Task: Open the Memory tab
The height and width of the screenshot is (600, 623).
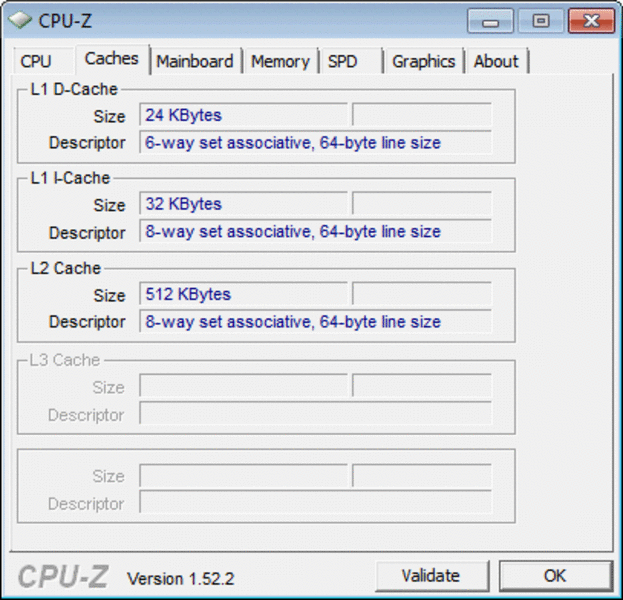Action: (280, 62)
